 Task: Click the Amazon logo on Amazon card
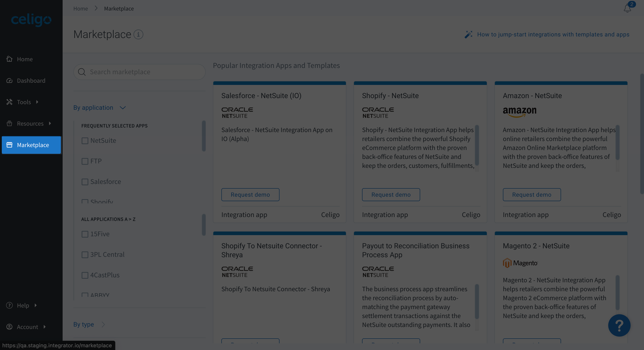click(x=519, y=112)
